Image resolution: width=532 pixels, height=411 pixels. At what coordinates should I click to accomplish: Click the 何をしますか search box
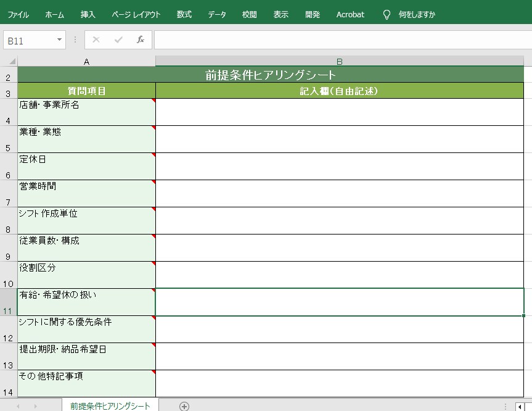pos(417,15)
